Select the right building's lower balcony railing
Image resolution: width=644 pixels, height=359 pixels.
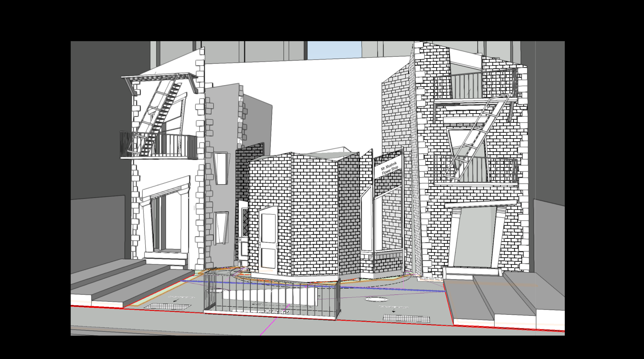(x=476, y=169)
